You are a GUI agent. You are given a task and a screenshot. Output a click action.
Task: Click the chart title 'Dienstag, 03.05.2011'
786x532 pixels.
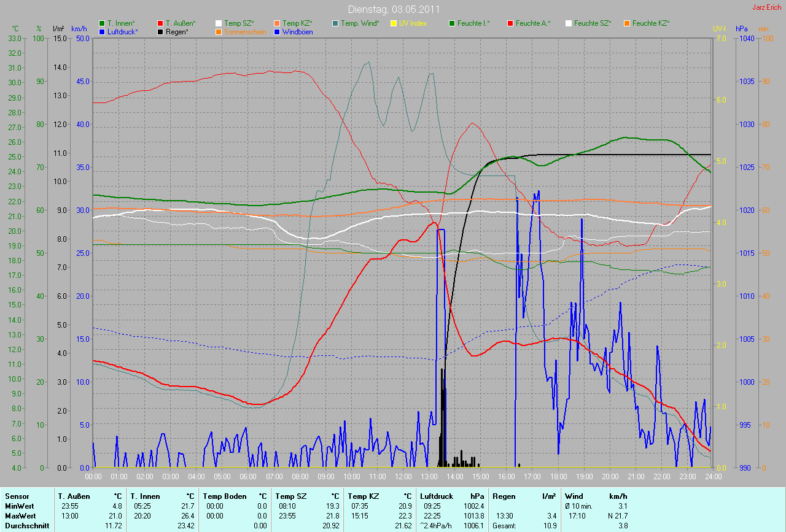[x=393, y=10]
